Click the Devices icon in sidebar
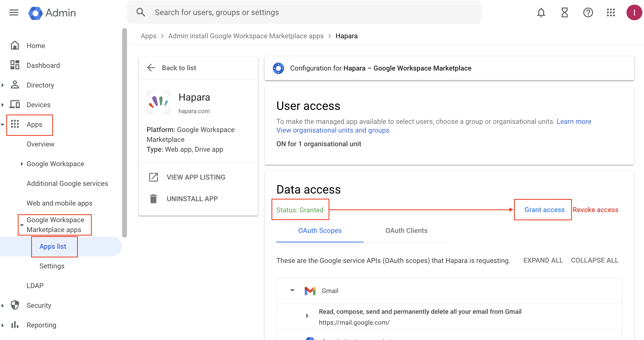The height and width of the screenshot is (340, 644). pyautogui.click(x=15, y=104)
